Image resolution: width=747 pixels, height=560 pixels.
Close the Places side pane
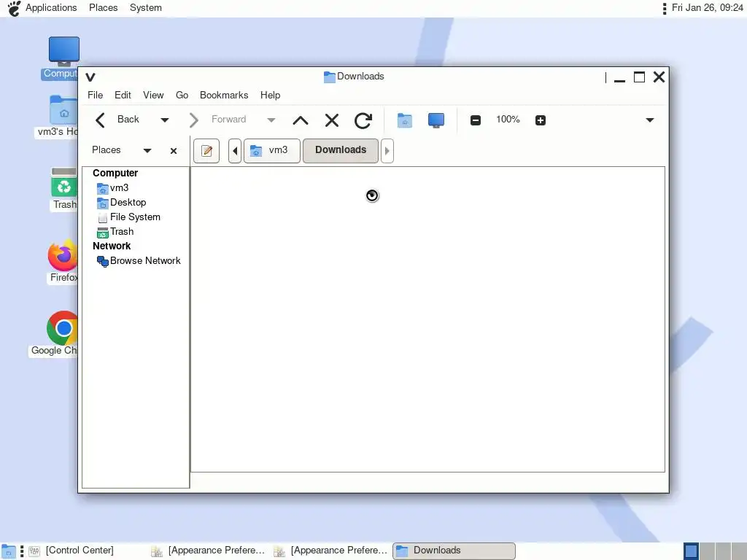pyautogui.click(x=174, y=151)
